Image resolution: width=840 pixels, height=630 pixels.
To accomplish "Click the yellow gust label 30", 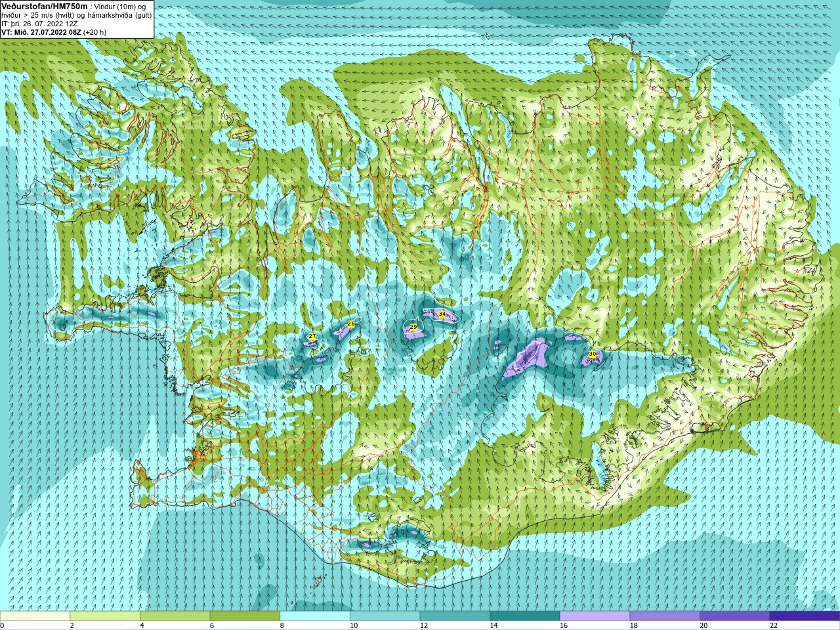I will tap(593, 354).
